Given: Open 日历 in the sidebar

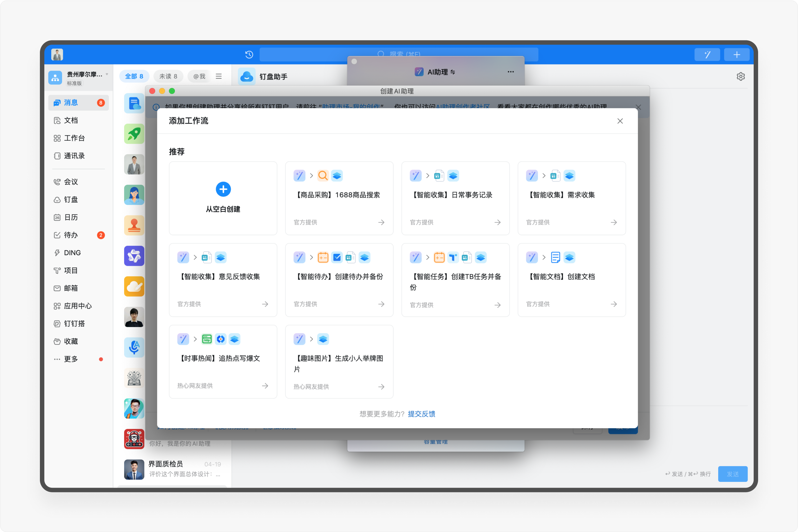Looking at the screenshot, I should tap(78, 217).
